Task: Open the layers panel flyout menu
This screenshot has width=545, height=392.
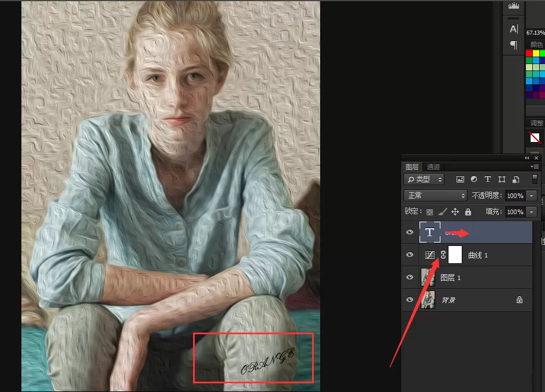Action: click(x=535, y=167)
